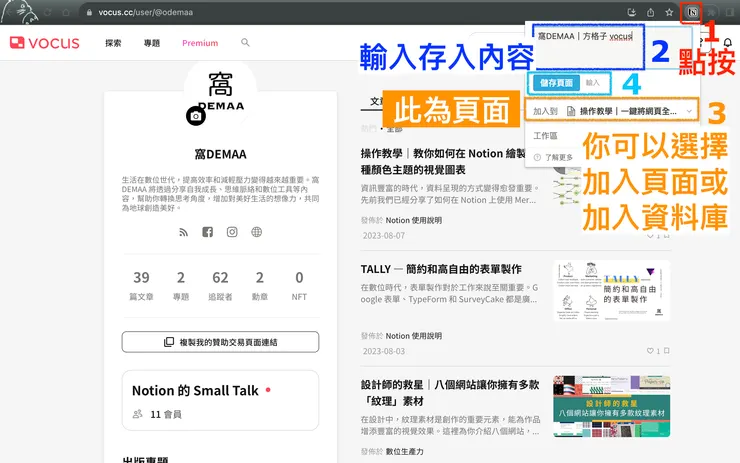740x463 pixels.
Task: Click the date 2023-08-07
Action: click(384, 236)
